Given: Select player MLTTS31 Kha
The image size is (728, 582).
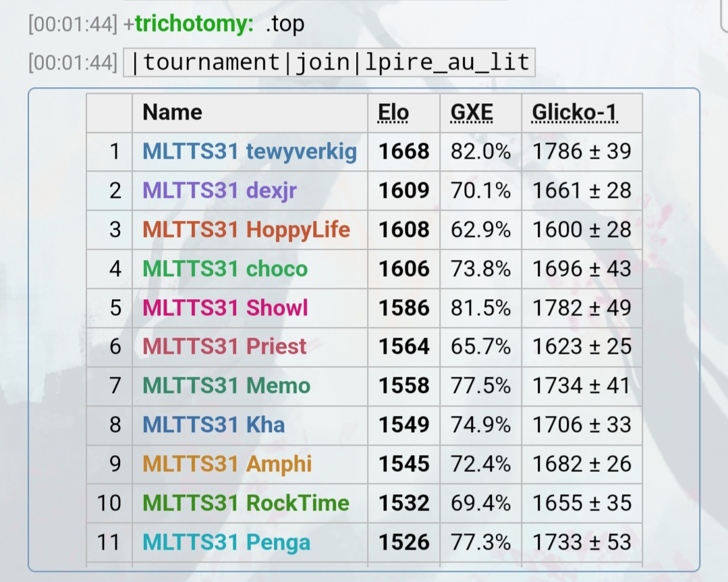Looking at the screenshot, I should [x=214, y=425].
